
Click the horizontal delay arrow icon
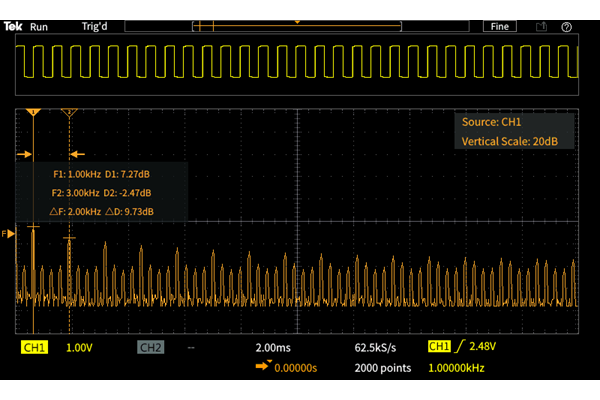click(265, 368)
